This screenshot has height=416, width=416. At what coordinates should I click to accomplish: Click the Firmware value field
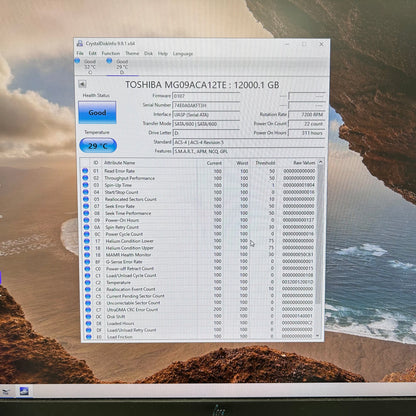coord(206,96)
